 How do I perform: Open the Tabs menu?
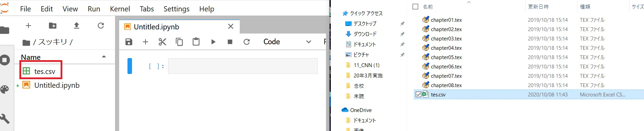pos(147,9)
